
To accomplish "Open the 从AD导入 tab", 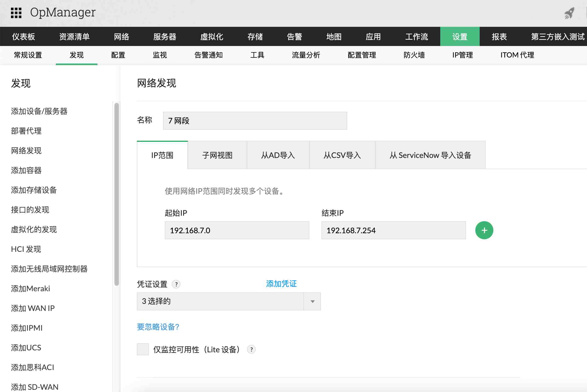I will click(278, 155).
